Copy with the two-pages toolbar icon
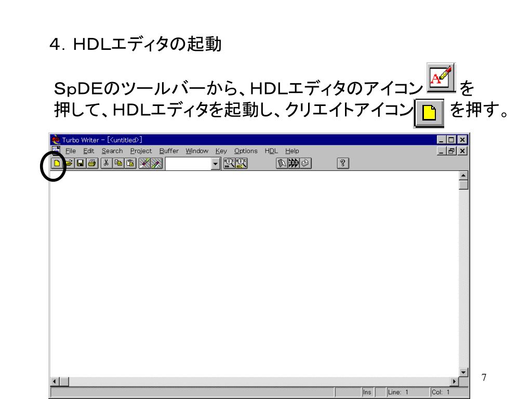Viewport: 532px width, 399px height. pos(118,164)
